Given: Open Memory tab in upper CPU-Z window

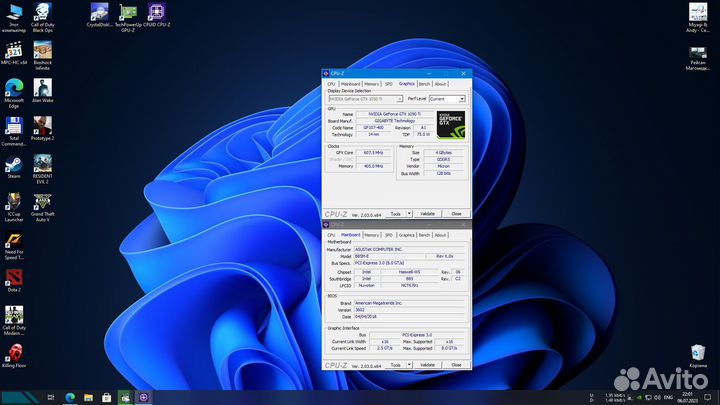Looking at the screenshot, I should click(372, 84).
